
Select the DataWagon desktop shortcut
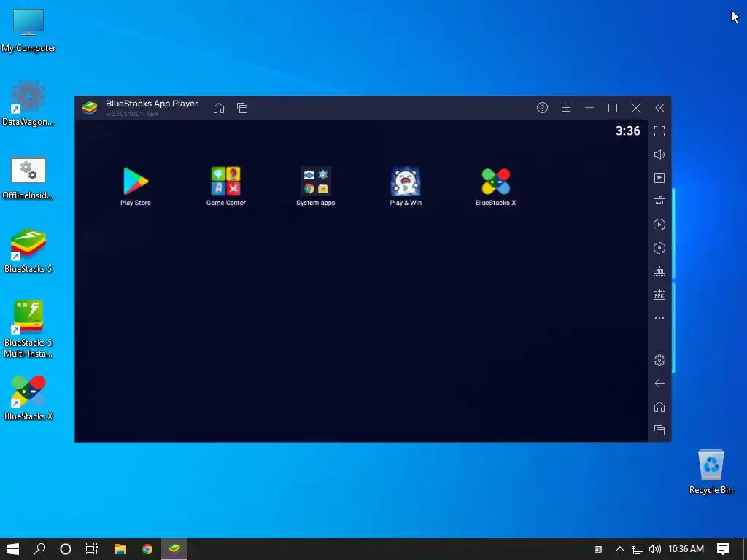[x=28, y=104]
